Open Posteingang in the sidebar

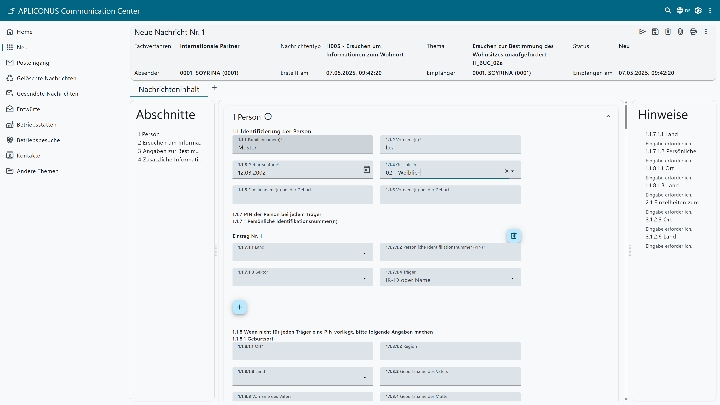click(x=33, y=62)
